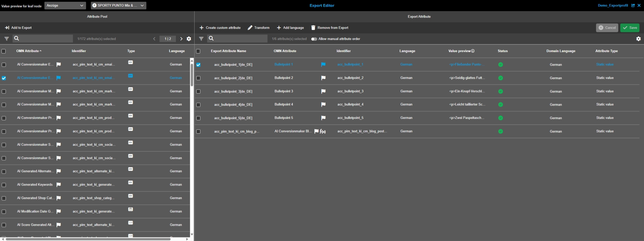Open Attribute Pool settings gear
The height and width of the screenshot is (241, 644).
pyautogui.click(x=189, y=39)
